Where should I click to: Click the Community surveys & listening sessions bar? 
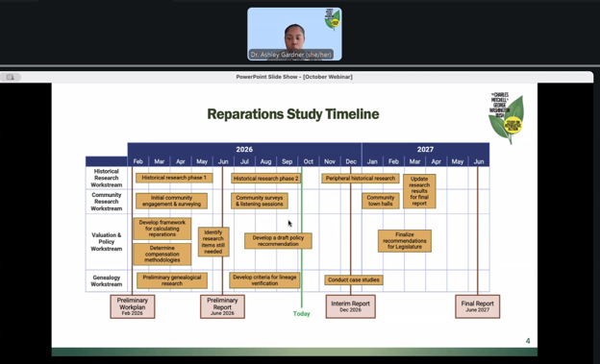tap(260, 201)
